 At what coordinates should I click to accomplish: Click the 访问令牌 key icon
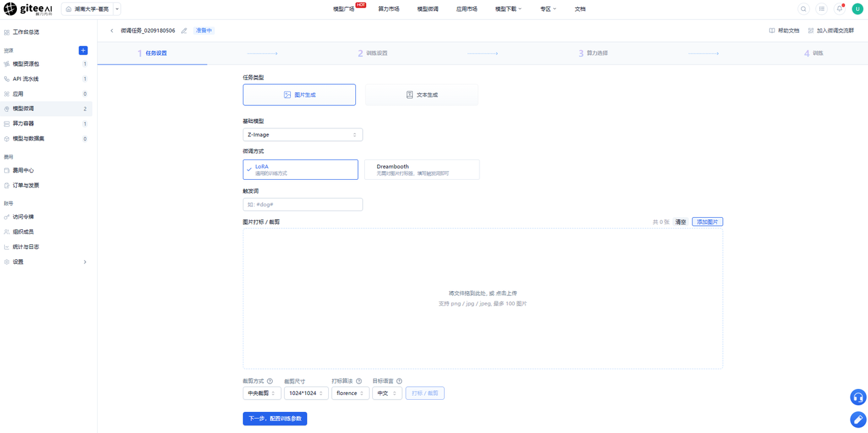pyautogui.click(x=7, y=217)
